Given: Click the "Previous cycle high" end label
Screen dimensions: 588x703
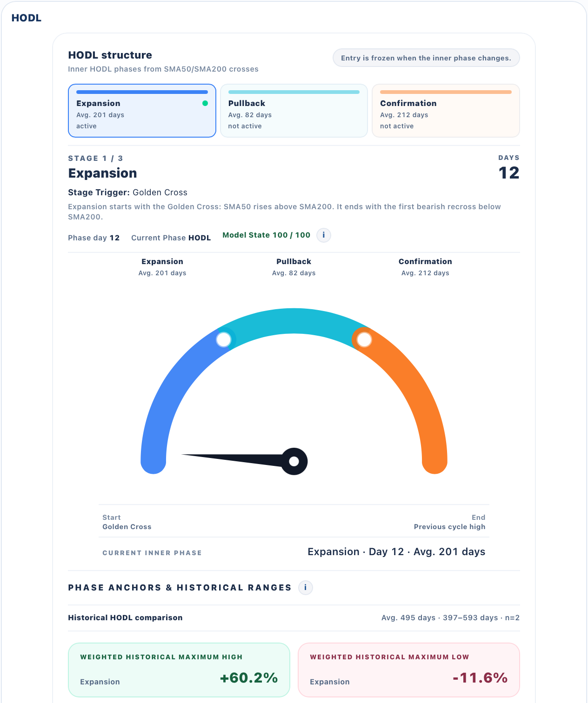Looking at the screenshot, I should click(450, 527).
